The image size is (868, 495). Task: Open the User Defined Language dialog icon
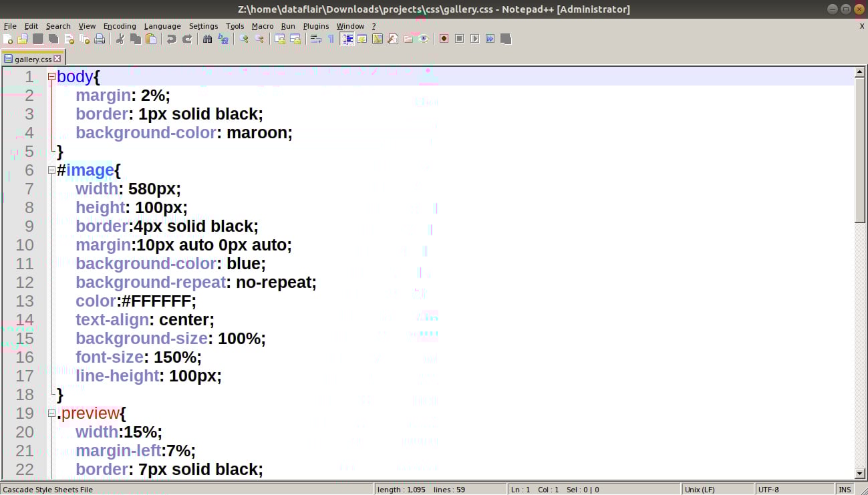[x=362, y=39]
